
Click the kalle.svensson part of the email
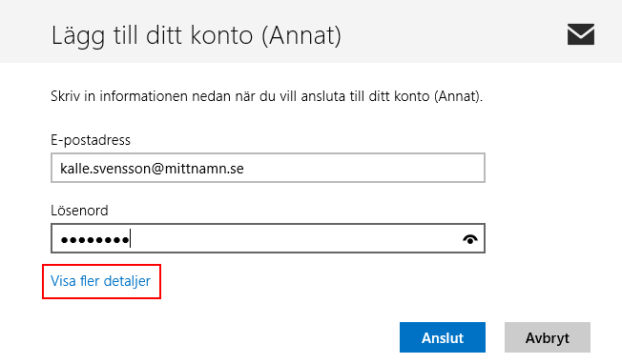pos(105,169)
